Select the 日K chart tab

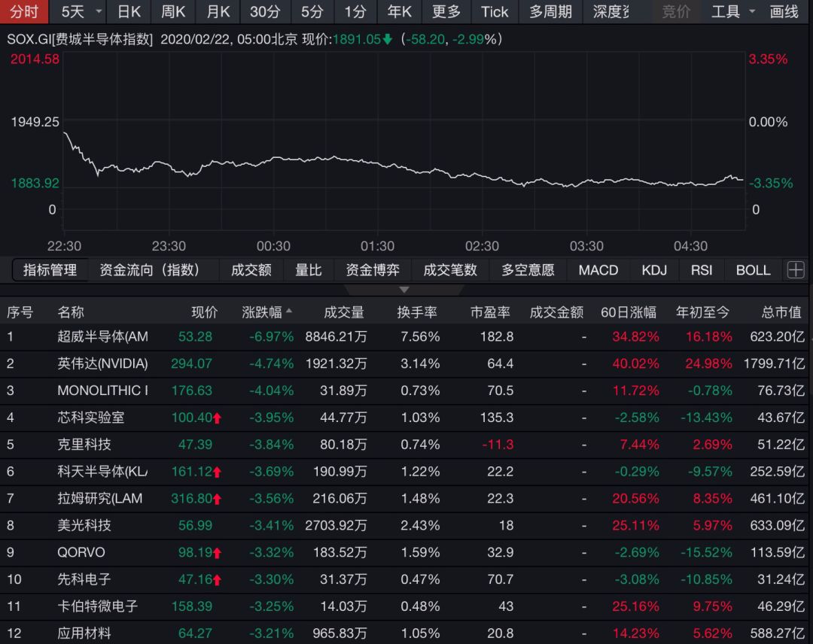click(x=129, y=11)
